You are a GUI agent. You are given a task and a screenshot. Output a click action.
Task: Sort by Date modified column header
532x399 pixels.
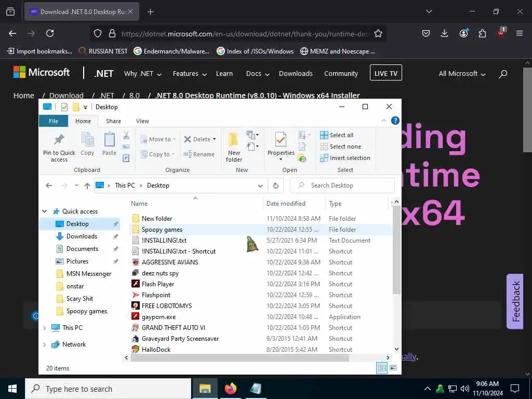[286, 204]
